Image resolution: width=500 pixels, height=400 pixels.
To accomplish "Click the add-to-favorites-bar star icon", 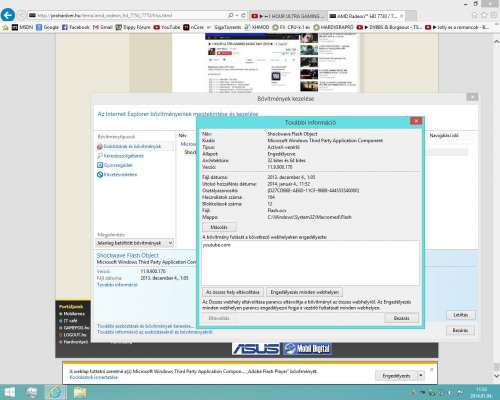I will point(5,27).
